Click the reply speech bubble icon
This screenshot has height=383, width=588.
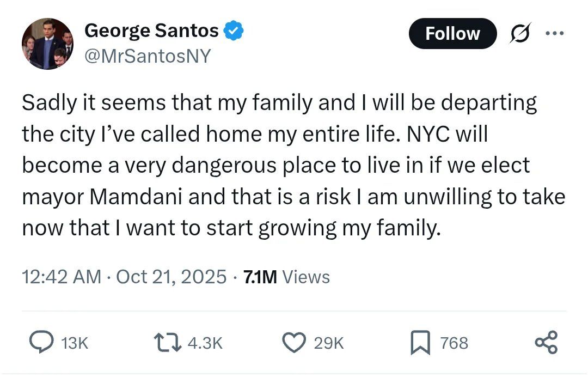[x=42, y=342]
